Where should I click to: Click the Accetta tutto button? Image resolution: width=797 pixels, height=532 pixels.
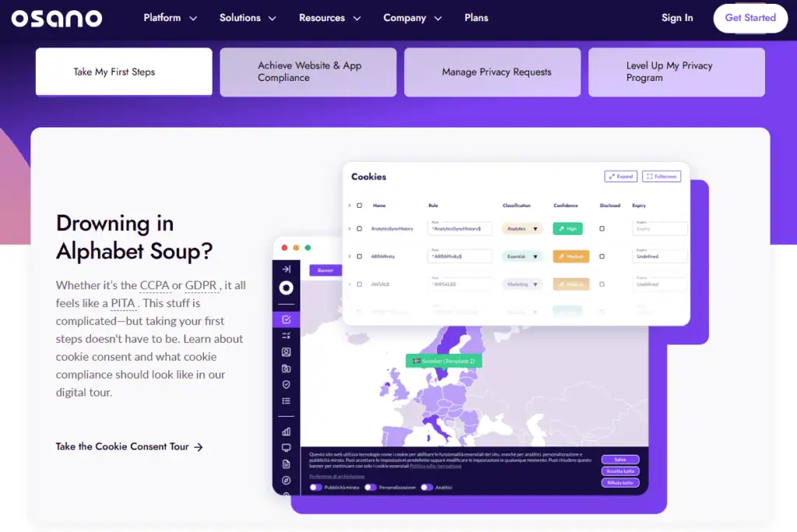click(620, 471)
